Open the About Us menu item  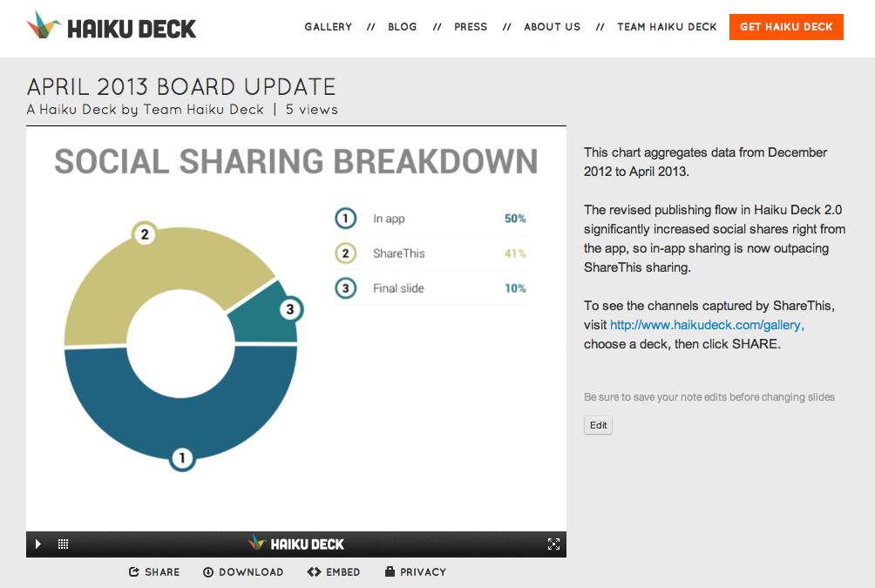552,27
